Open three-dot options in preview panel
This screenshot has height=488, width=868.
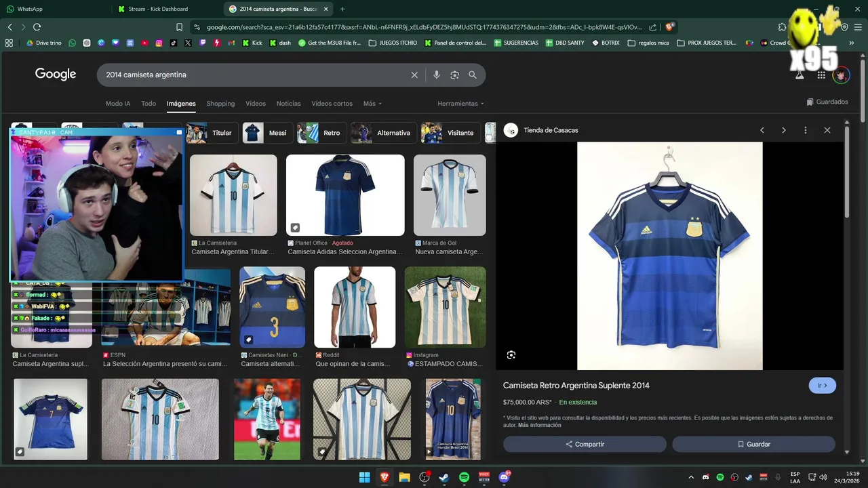pos(806,130)
